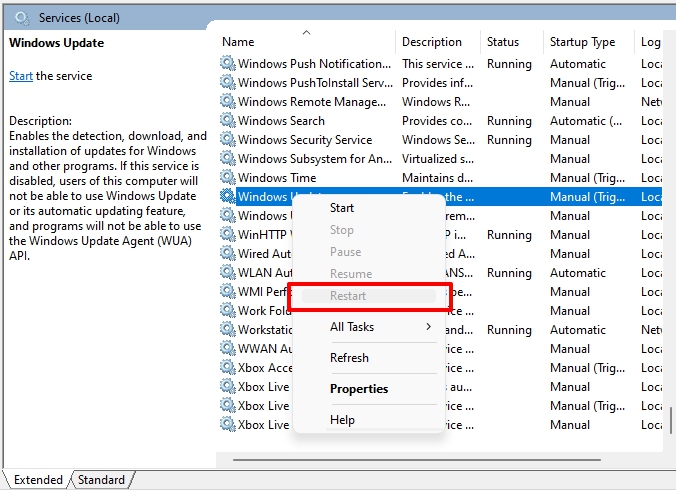
Task: Switch to the Standard tab
Action: point(101,480)
